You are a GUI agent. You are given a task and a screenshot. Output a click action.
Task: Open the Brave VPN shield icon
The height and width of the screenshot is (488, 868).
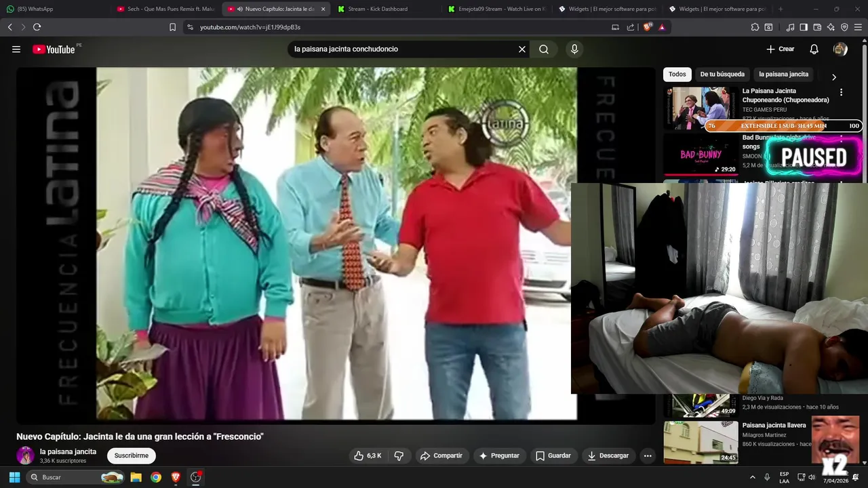(844, 27)
